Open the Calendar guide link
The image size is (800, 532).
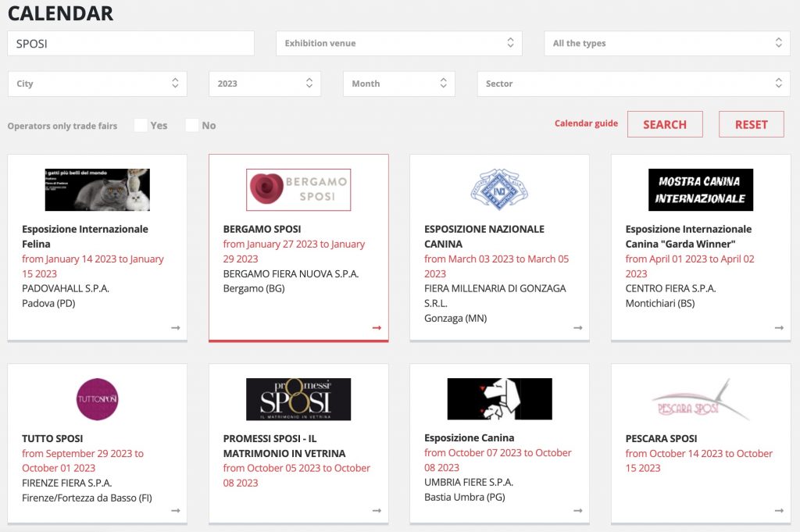586,123
